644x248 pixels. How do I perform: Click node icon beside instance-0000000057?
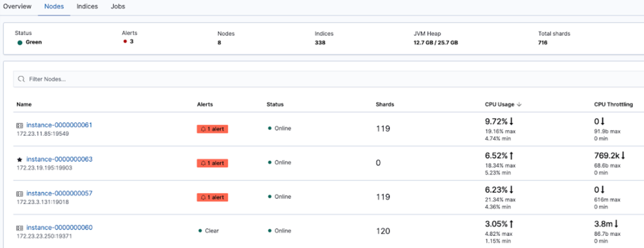(x=20, y=194)
